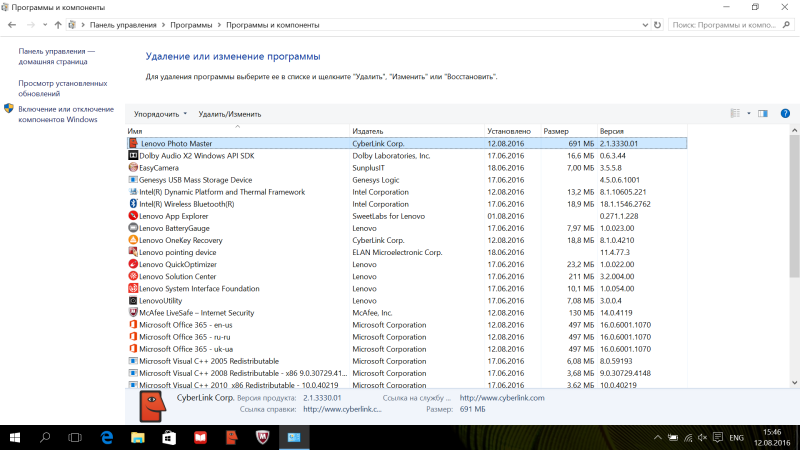Click Программы in breadcrumb path

[191, 24]
